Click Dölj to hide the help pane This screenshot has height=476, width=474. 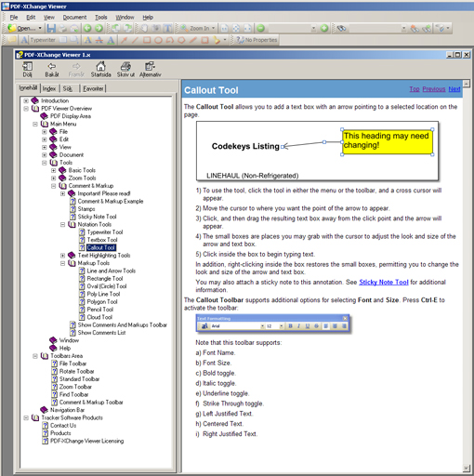(x=27, y=69)
